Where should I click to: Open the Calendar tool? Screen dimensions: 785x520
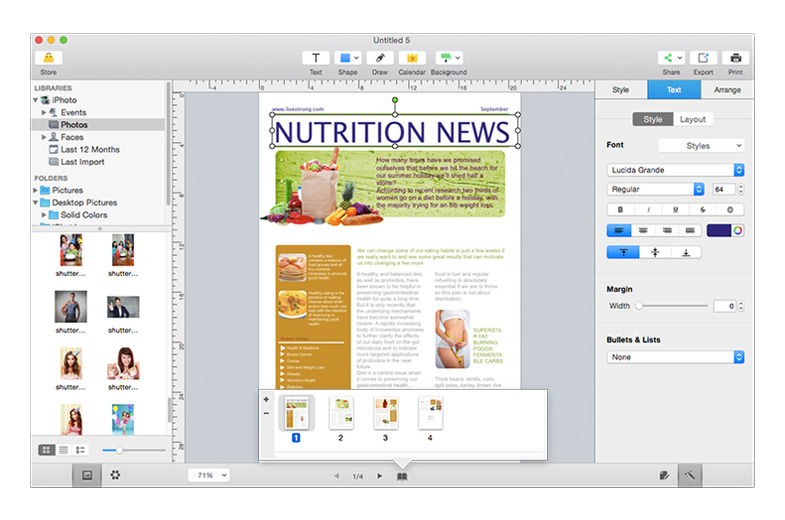(x=412, y=58)
